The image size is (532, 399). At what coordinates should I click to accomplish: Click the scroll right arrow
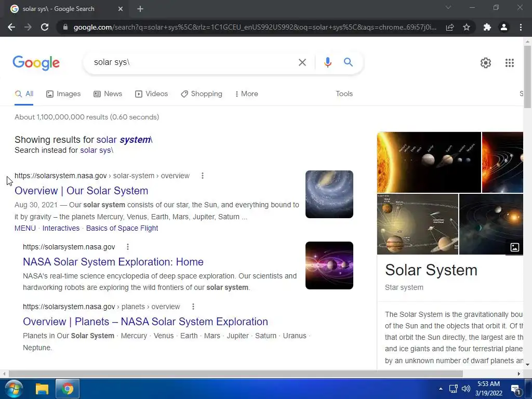point(519,374)
